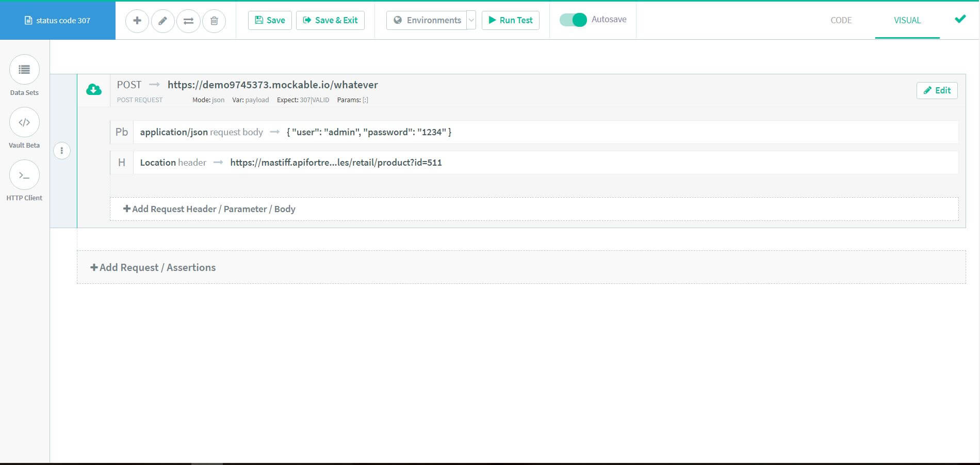The width and height of the screenshot is (980, 465).
Task: Click the pencil edit icon in toolbar
Action: (162, 21)
